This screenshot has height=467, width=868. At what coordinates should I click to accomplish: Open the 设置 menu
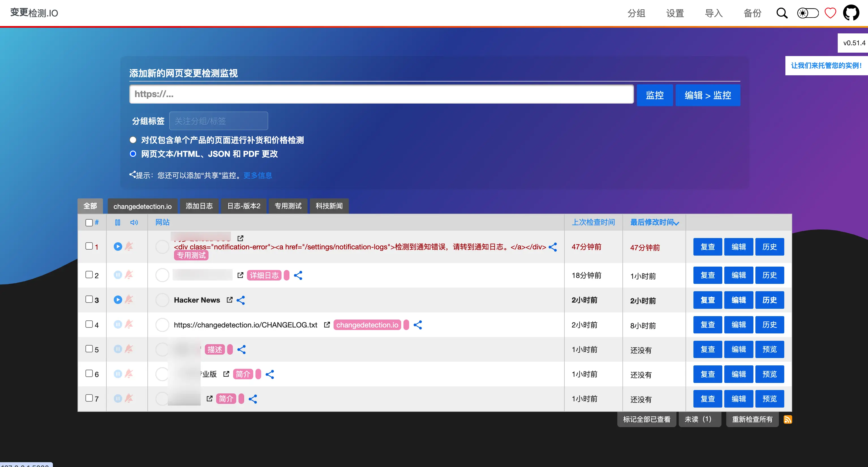[x=675, y=13]
